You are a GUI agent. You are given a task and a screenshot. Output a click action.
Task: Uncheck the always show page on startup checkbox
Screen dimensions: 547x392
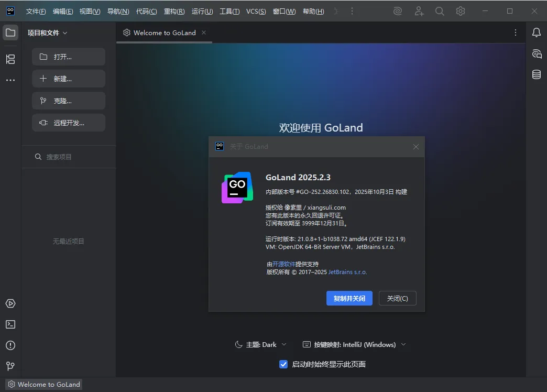tap(283, 364)
